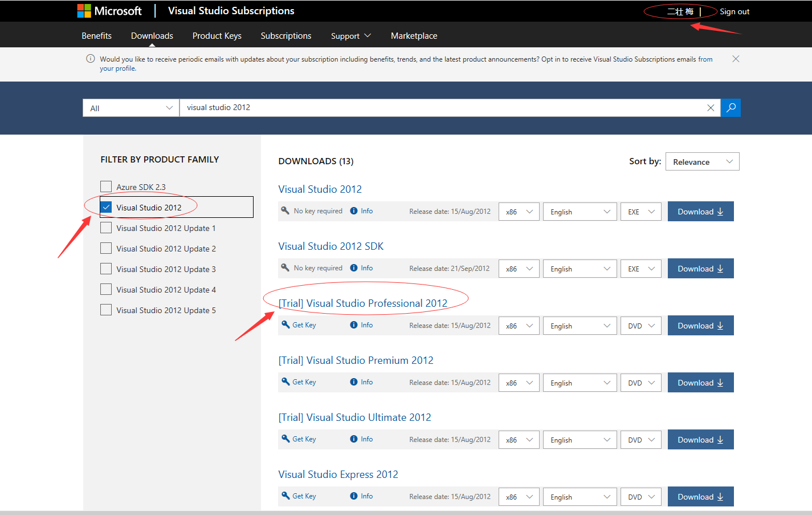The image size is (812, 515).
Task: Open the Support menu
Action: pyautogui.click(x=350, y=35)
